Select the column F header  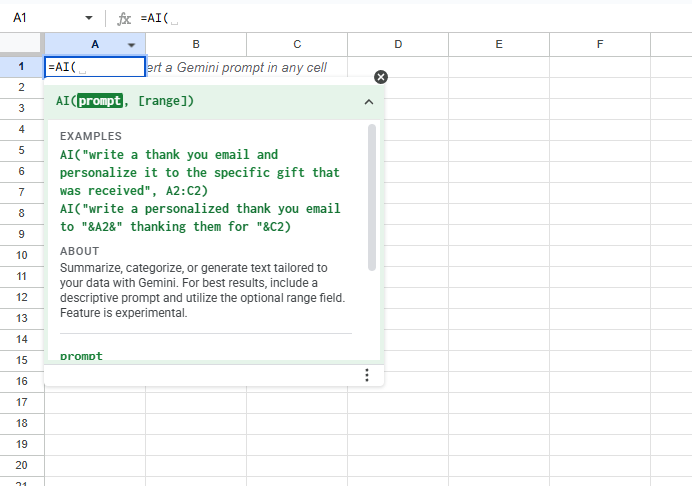pyautogui.click(x=600, y=45)
